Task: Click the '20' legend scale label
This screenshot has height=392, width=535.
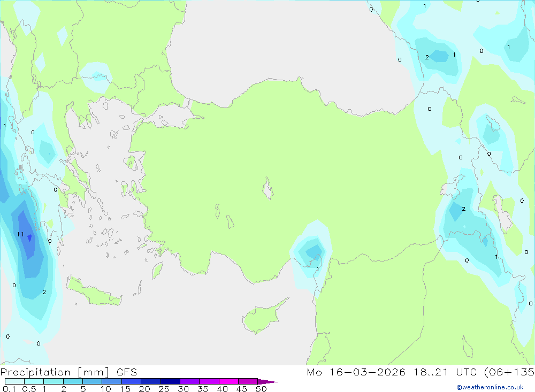Action: [x=144, y=389]
